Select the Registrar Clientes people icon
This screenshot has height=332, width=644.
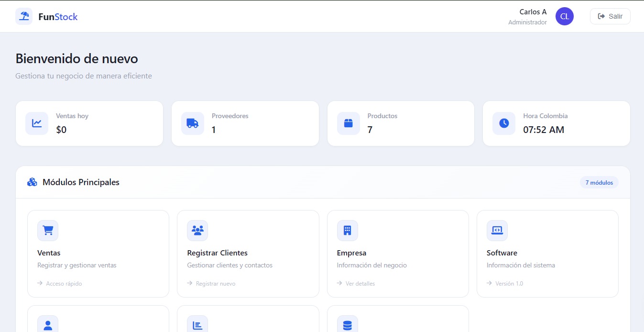coord(197,231)
